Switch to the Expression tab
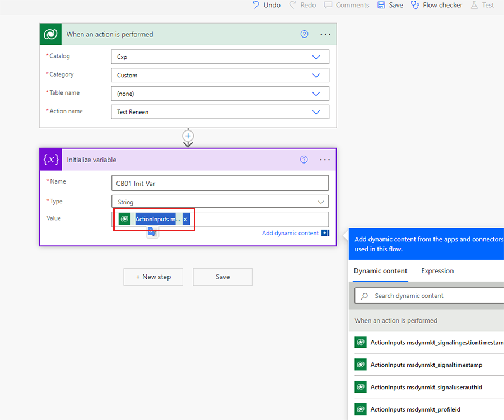Image resolution: width=504 pixels, height=420 pixels. point(437,271)
